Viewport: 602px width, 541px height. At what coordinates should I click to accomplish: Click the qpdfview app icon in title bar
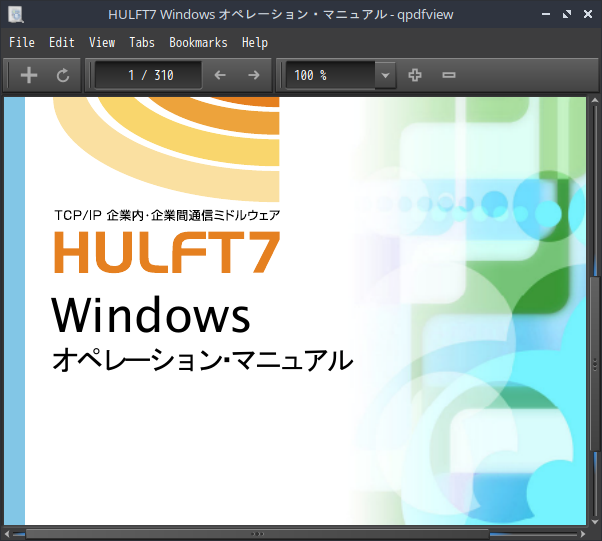click(x=15, y=15)
